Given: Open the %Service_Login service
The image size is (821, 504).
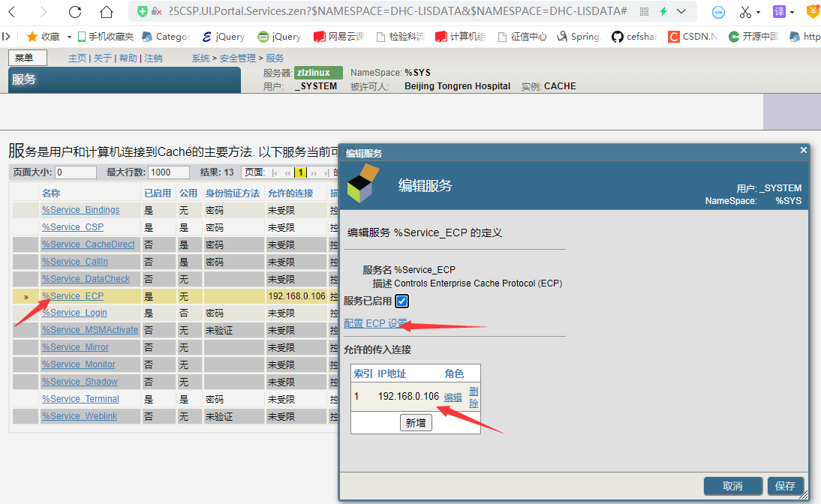Looking at the screenshot, I should point(74,313).
